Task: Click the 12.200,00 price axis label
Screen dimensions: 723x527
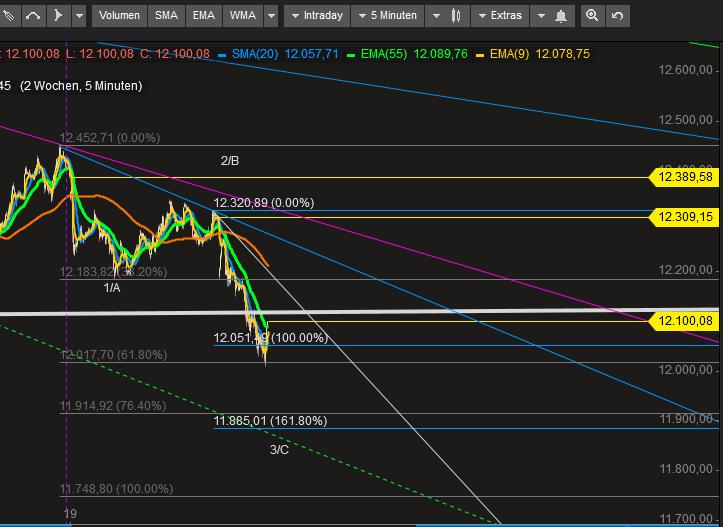Action: [x=685, y=270]
